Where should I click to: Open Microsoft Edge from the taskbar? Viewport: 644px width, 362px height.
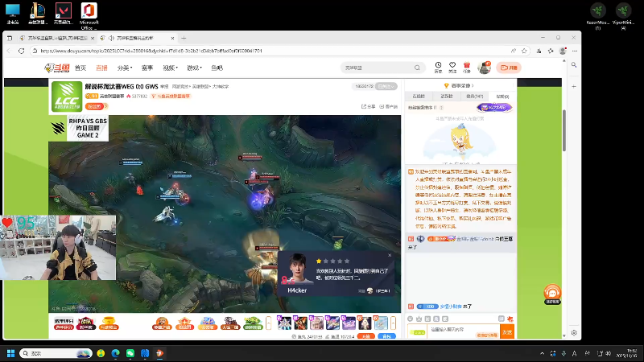click(115, 353)
